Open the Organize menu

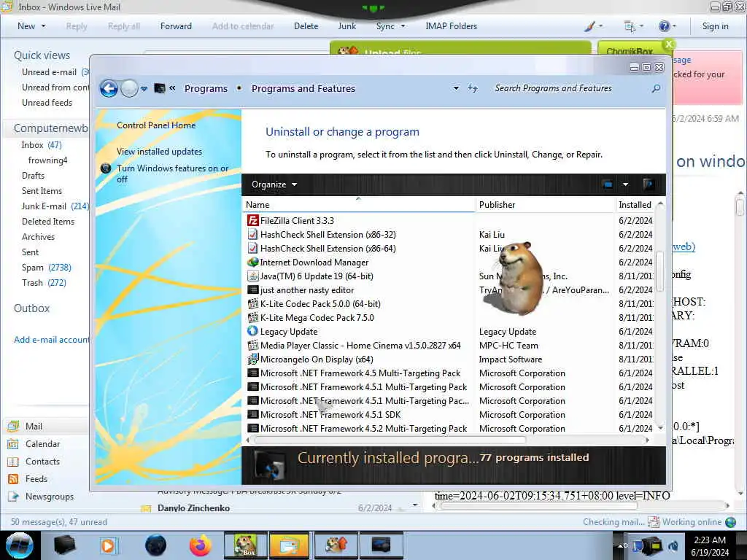click(x=274, y=184)
